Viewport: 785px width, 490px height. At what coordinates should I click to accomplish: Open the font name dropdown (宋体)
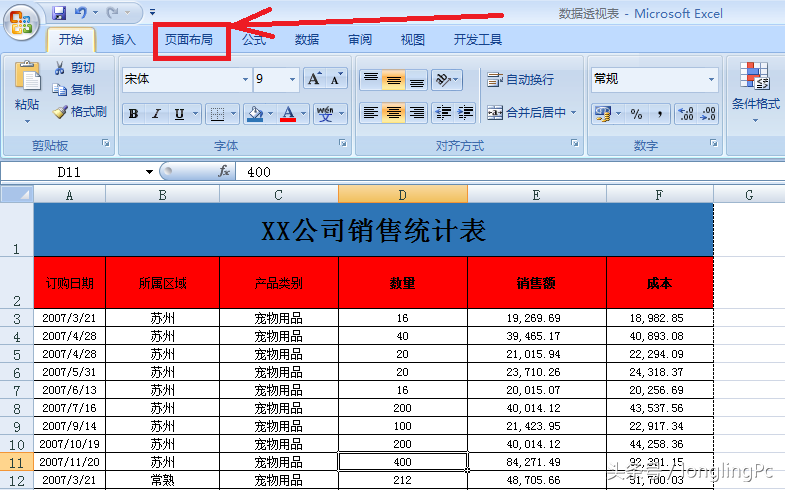click(245, 80)
